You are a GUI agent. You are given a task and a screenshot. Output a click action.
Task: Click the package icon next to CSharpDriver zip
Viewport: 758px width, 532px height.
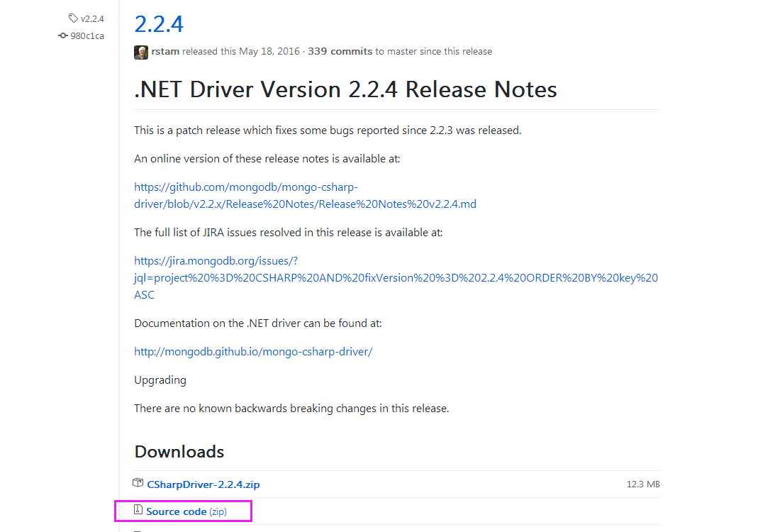[x=138, y=482]
